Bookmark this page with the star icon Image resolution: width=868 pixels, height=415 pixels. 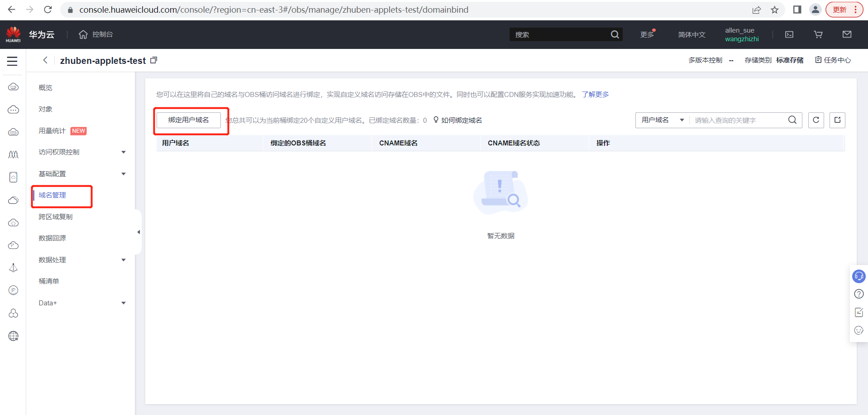click(775, 10)
